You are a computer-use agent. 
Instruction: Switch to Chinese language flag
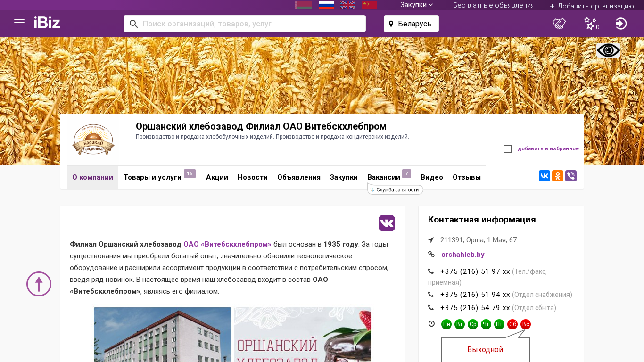click(x=370, y=5)
